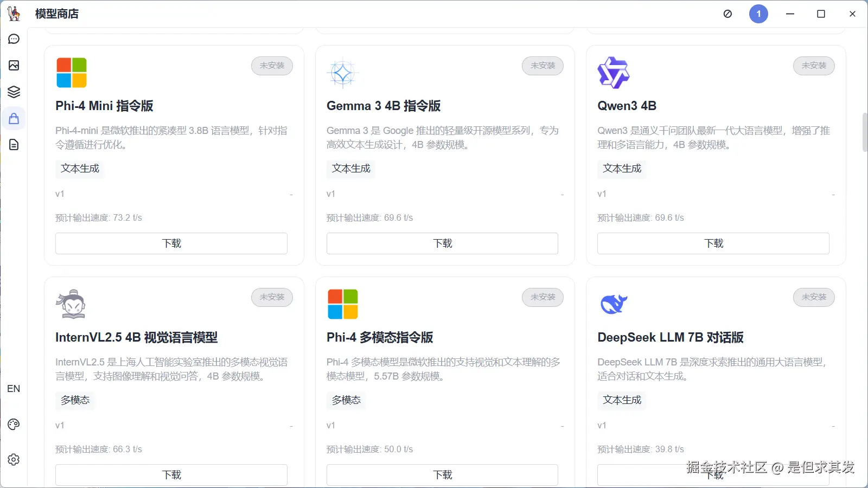Click the vertical scrollbar thumb
The image size is (868, 488).
865,132
